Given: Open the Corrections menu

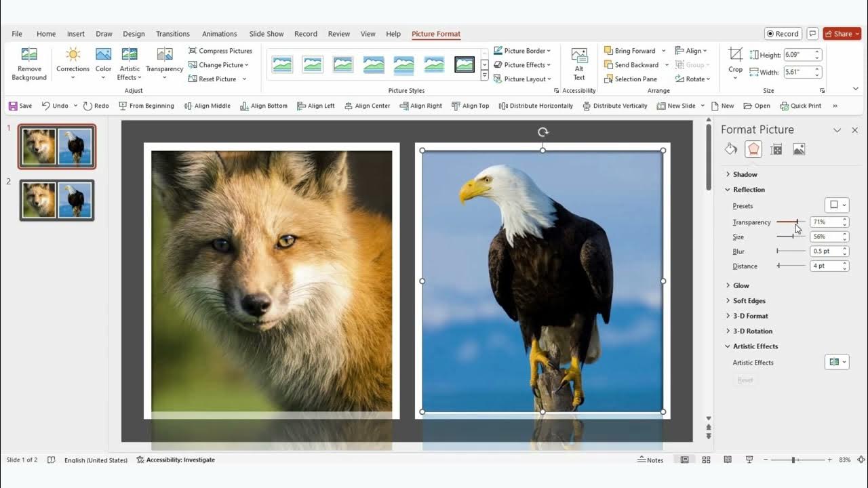Looking at the screenshot, I should coord(73,64).
